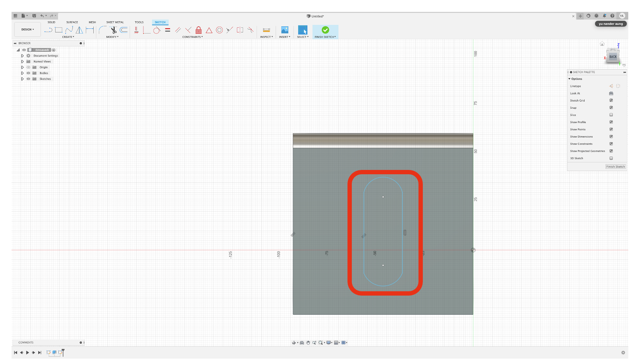Open the INSPECT dropdown menu
The height and width of the screenshot is (364, 638).
[266, 37]
